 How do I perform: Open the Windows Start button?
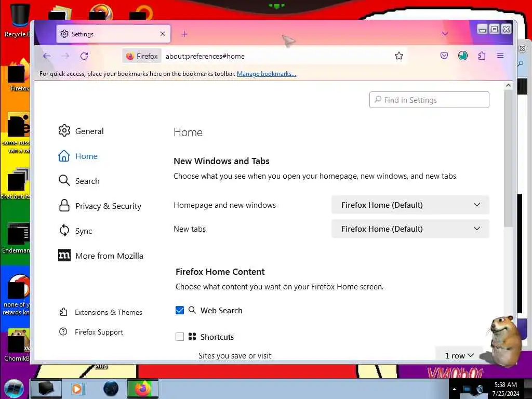[x=14, y=389]
